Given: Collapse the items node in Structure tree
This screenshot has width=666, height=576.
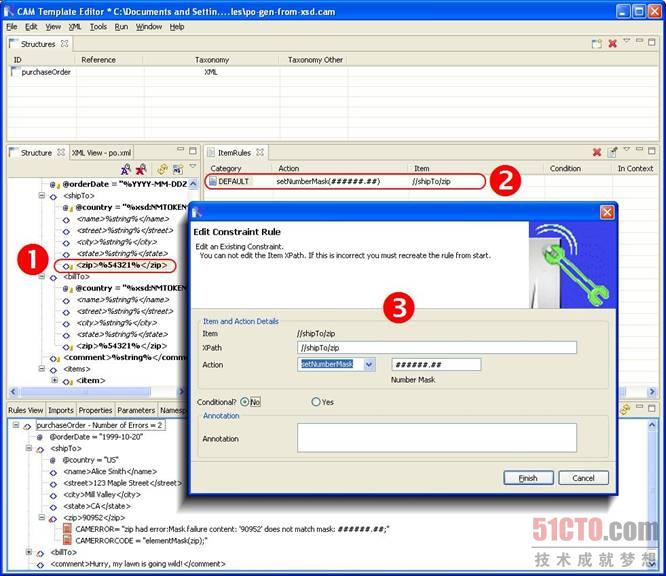Looking at the screenshot, I should pyautogui.click(x=42, y=369).
